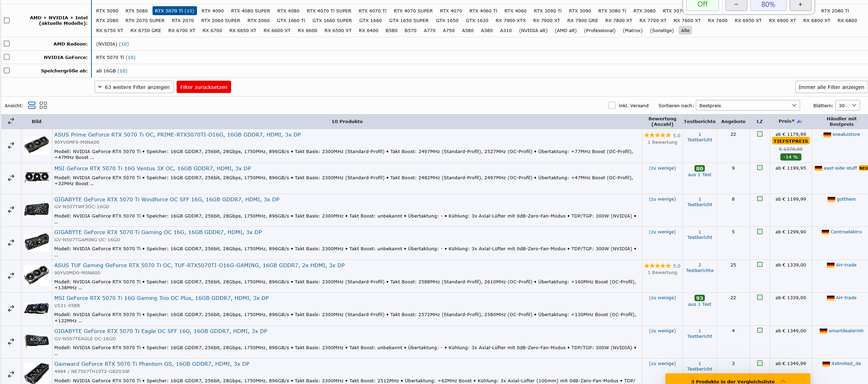This screenshot has width=868, height=384.
Task: Add GIGABYTE Windforce OC SFF to comparison
Action: tap(11, 210)
